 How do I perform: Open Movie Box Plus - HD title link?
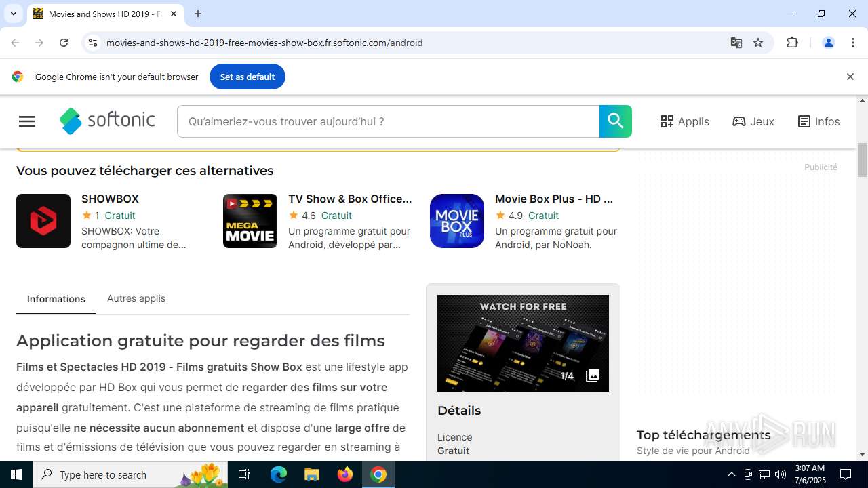(554, 199)
